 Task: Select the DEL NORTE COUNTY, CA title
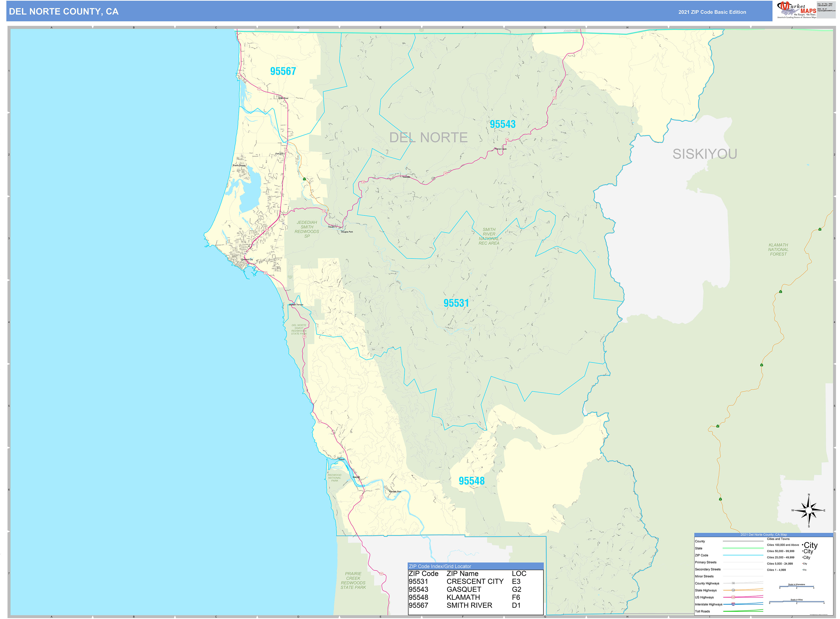tap(64, 12)
